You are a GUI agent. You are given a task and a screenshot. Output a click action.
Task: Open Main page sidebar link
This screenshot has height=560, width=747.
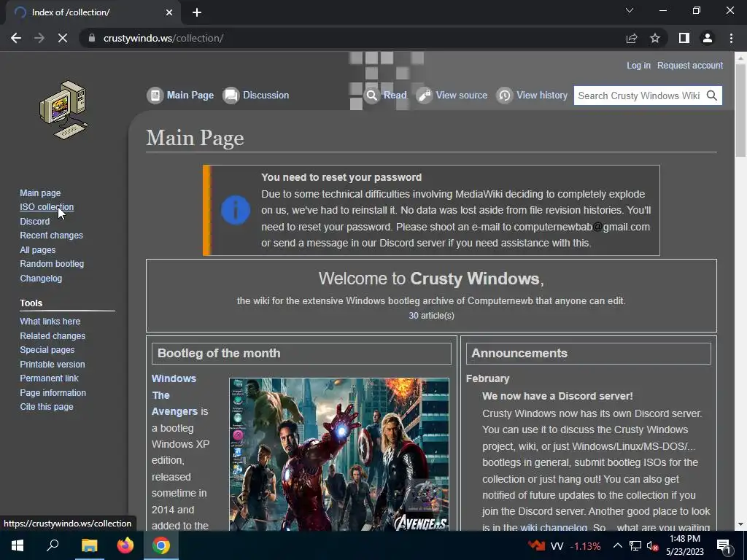[x=40, y=192]
